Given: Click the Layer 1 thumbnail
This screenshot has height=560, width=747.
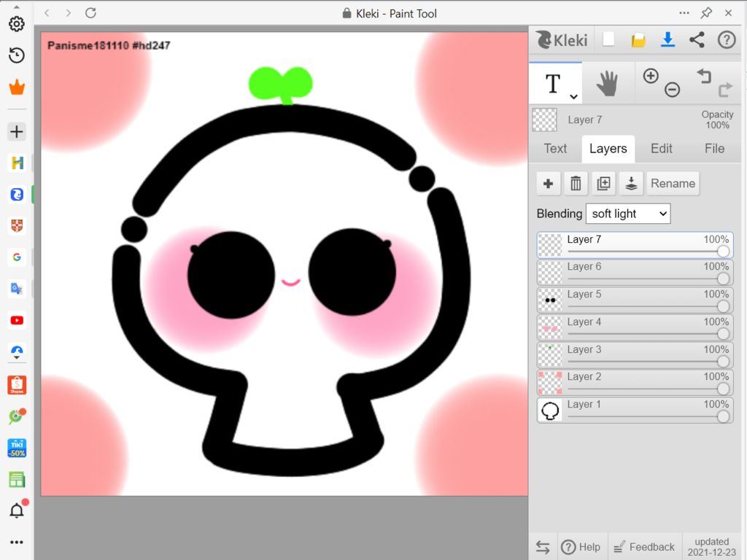Looking at the screenshot, I should (550, 411).
